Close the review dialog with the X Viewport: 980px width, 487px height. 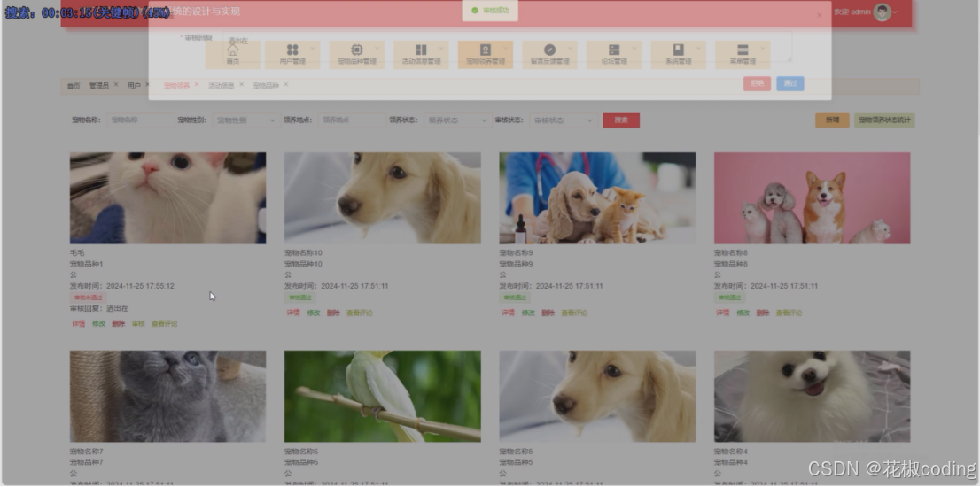pos(820,15)
